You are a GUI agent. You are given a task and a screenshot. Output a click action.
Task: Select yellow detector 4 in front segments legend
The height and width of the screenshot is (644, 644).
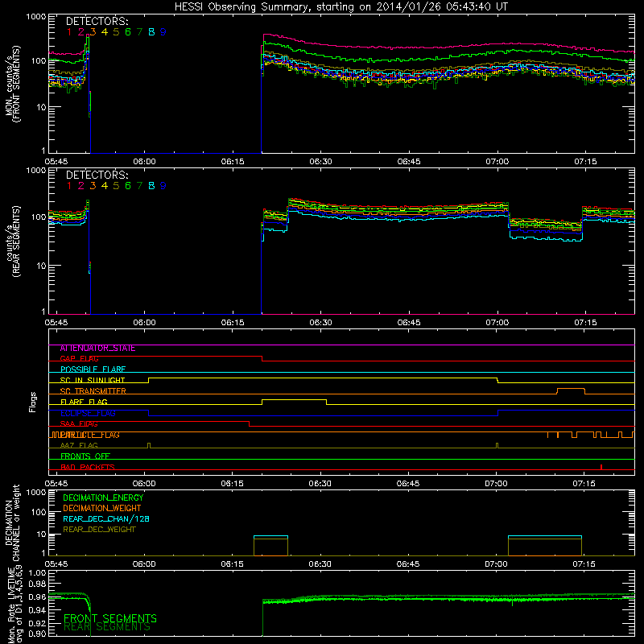(105, 32)
